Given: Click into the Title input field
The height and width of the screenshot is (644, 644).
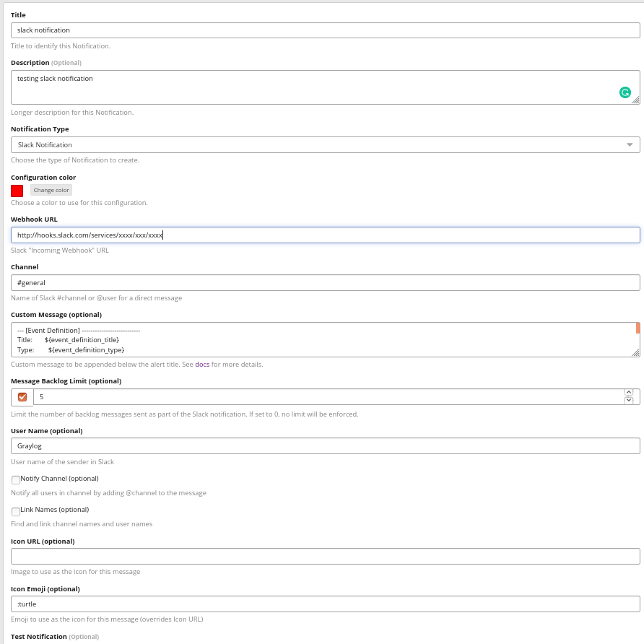Looking at the screenshot, I should pyautogui.click(x=325, y=30).
